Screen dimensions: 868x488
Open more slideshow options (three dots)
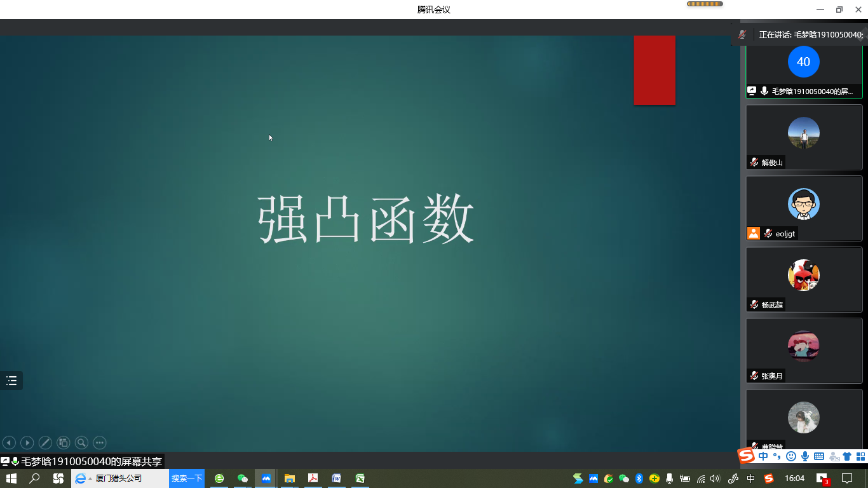pyautogui.click(x=100, y=443)
